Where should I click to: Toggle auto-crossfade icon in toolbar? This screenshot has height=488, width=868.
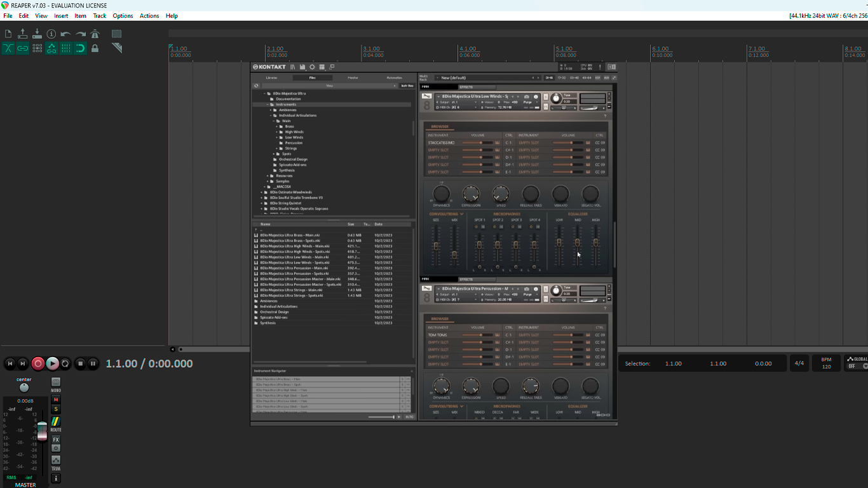pyautogui.click(x=8, y=48)
